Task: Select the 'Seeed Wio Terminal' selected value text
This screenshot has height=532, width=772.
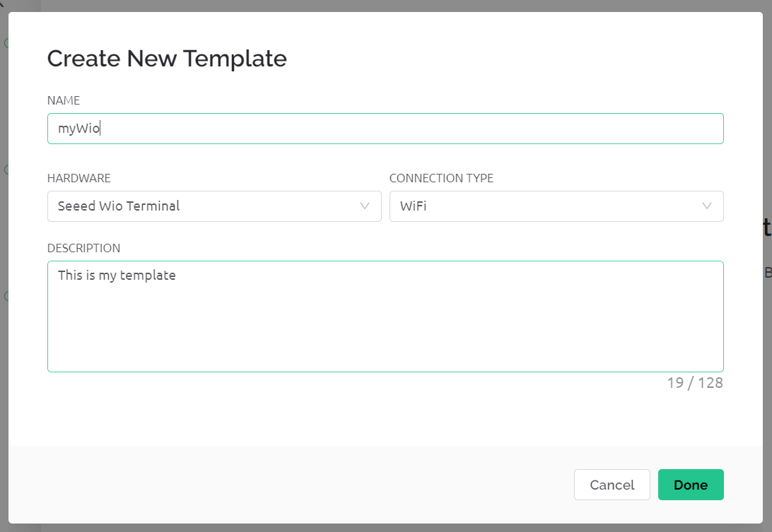Action: 119,206
